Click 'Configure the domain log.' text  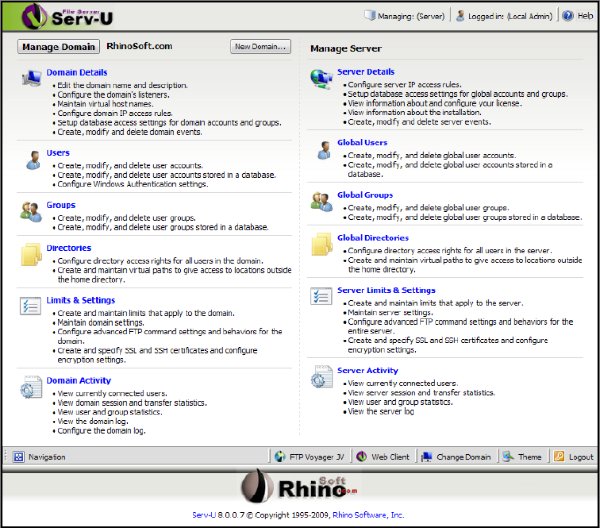[101, 431]
